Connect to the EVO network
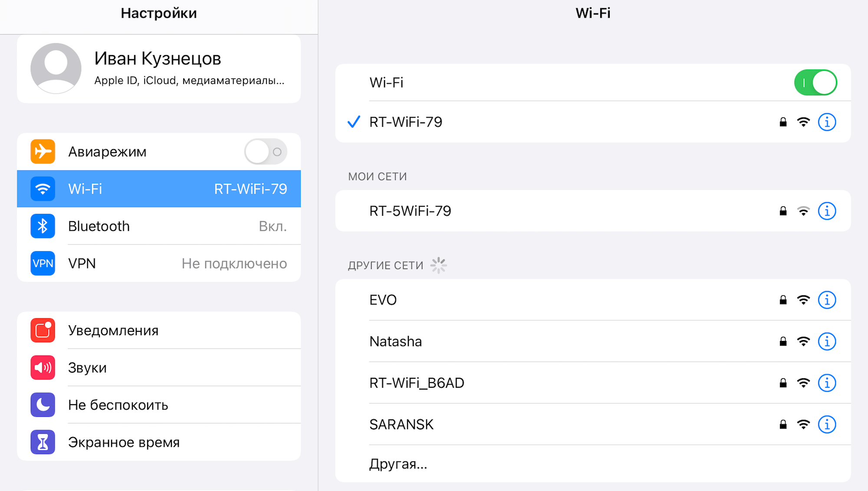 383,300
